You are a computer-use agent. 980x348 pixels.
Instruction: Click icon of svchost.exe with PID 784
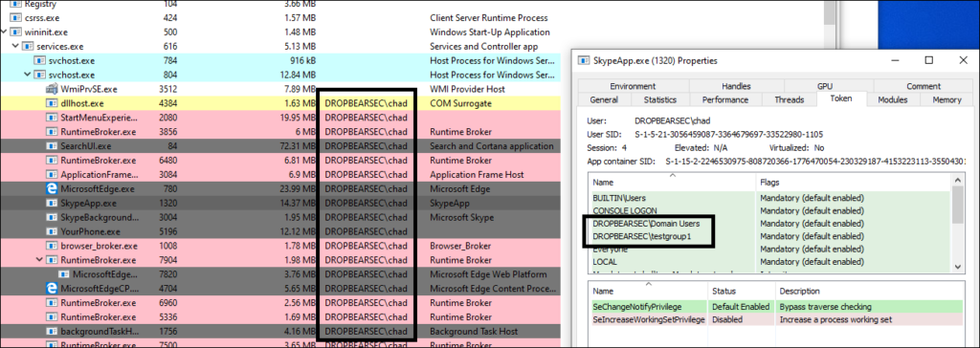coord(39,60)
